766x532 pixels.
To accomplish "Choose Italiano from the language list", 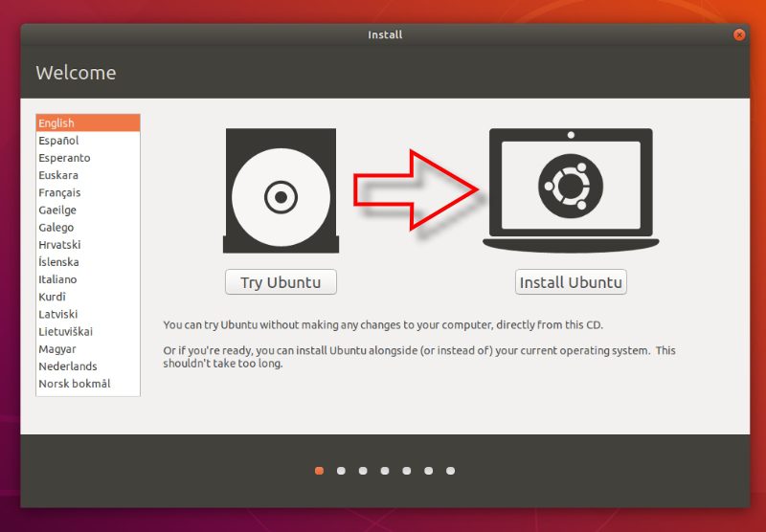I will (x=88, y=279).
